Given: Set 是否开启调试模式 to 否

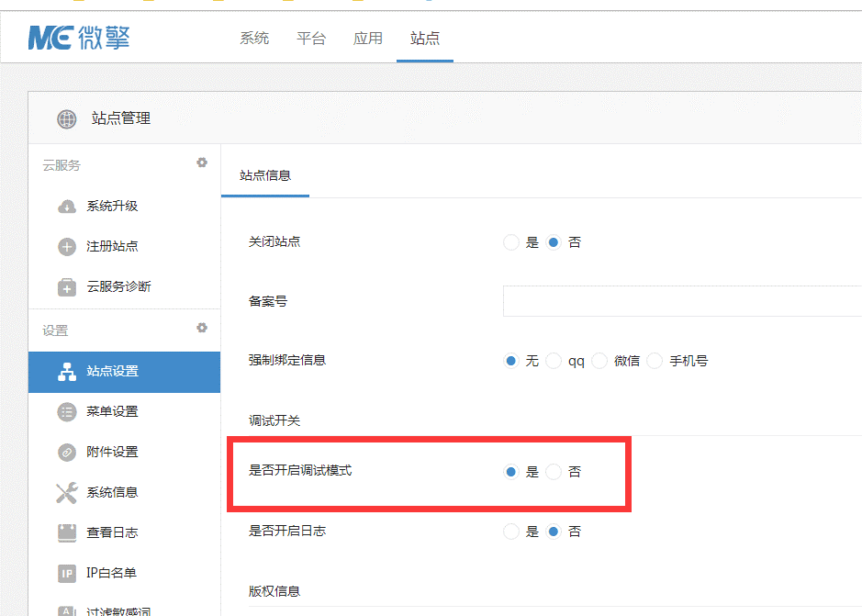Looking at the screenshot, I should pos(554,473).
